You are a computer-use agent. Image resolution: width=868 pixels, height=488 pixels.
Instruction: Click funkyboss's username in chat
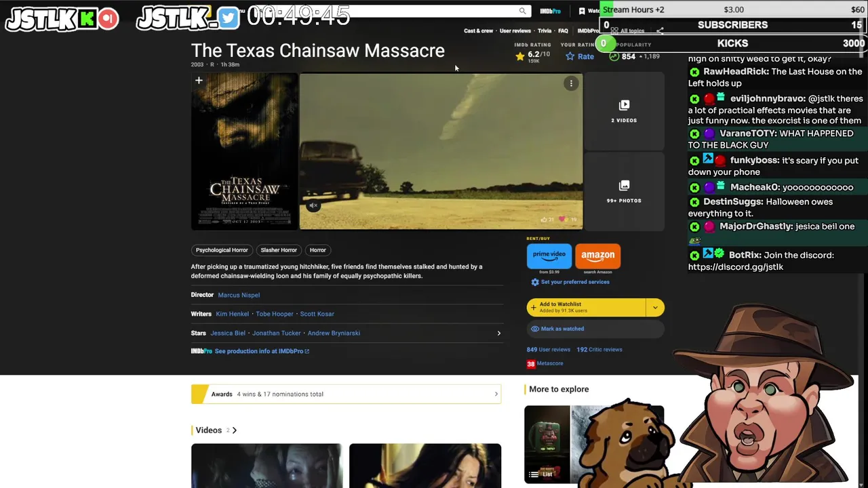click(x=755, y=161)
